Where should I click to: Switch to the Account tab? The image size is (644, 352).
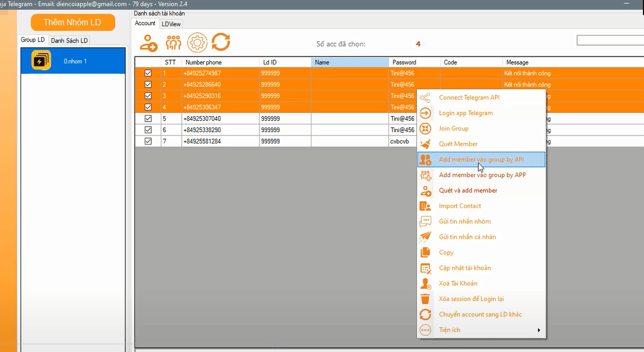(x=145, y=24)
